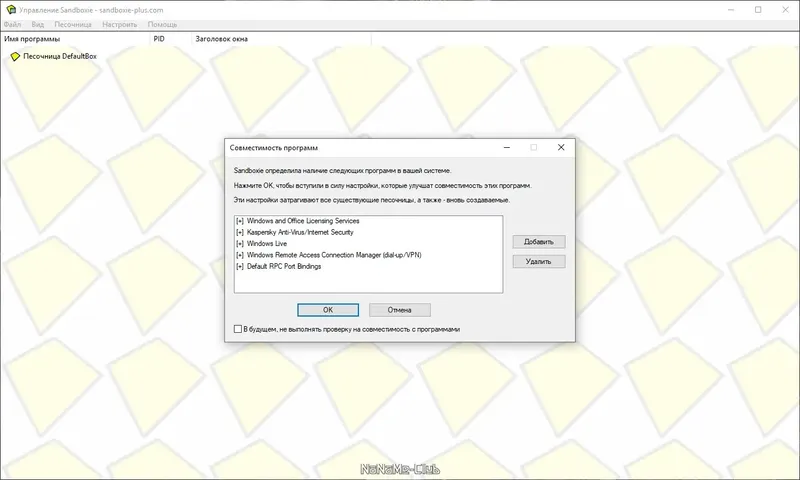Click the Имя программы column header
The width and height of the screenshot is (800, 480).
[x=74, y=39]
